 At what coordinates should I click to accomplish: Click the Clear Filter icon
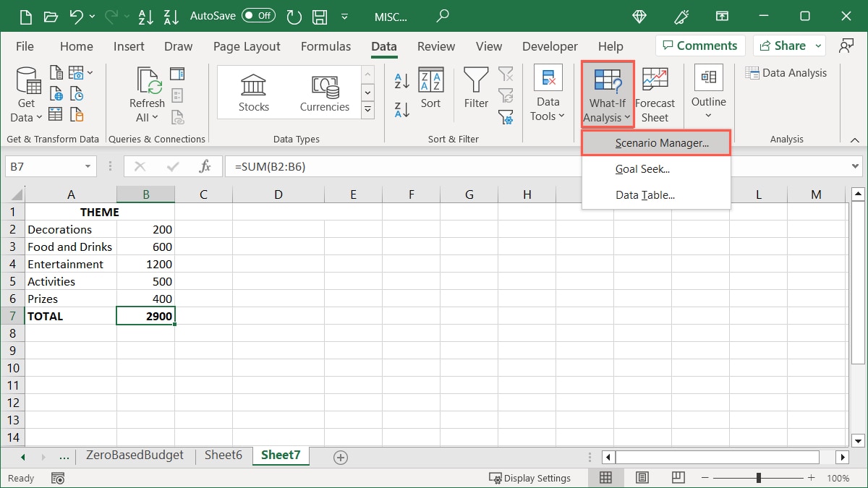506,73
